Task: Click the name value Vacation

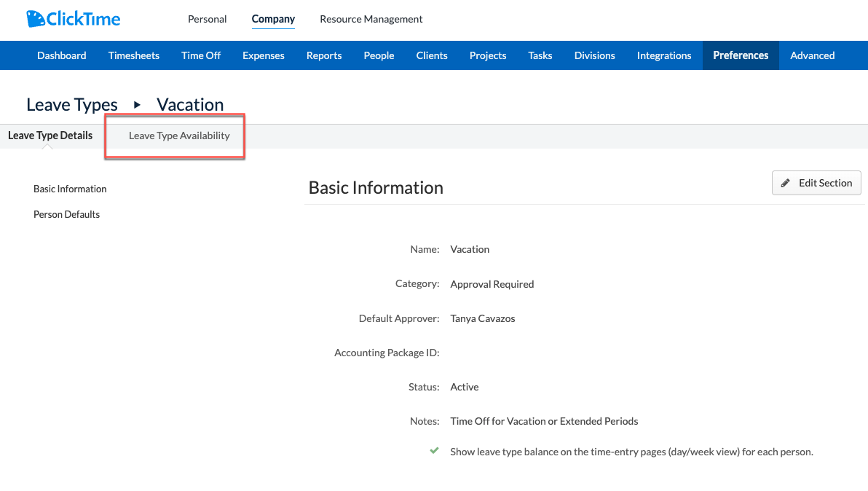Action: coord(470,249)
